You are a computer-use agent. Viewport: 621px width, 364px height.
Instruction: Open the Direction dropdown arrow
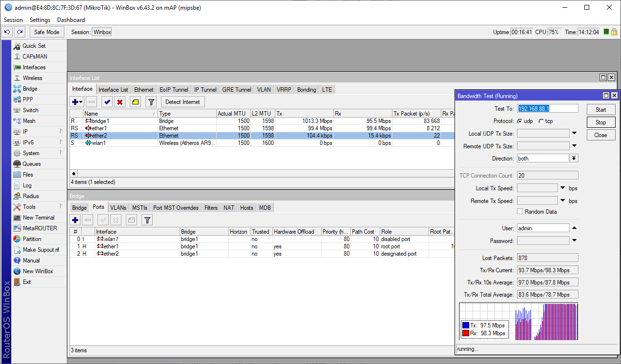[x=574, y=159]
